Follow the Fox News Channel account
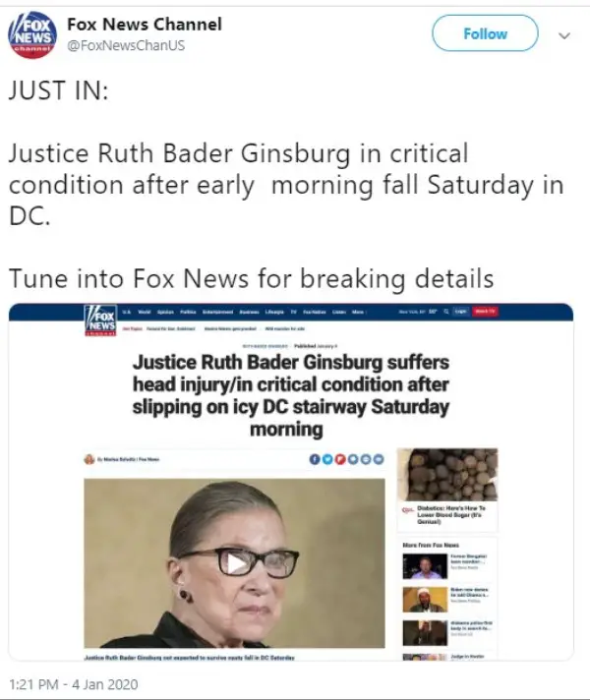 pyautogui.click(x=485, y=33)
